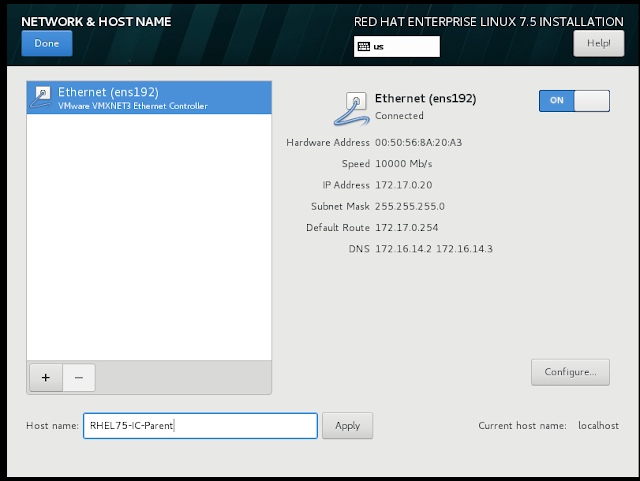Remove the selected device with minus button
The width and height of the screenshot is (640, 481).
pos(79,378)
